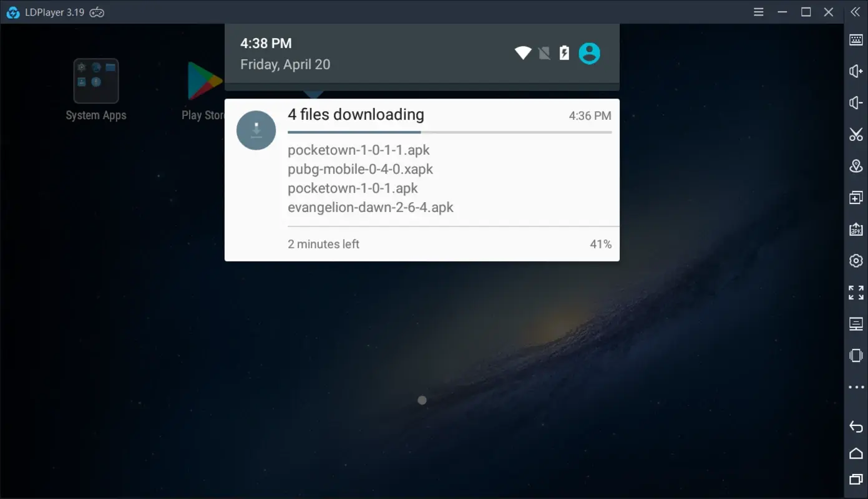The width and height of the screenshot is (868, 499).
Task: Collapse the sidebar with the chevron arrows
Action: point(856,12)
